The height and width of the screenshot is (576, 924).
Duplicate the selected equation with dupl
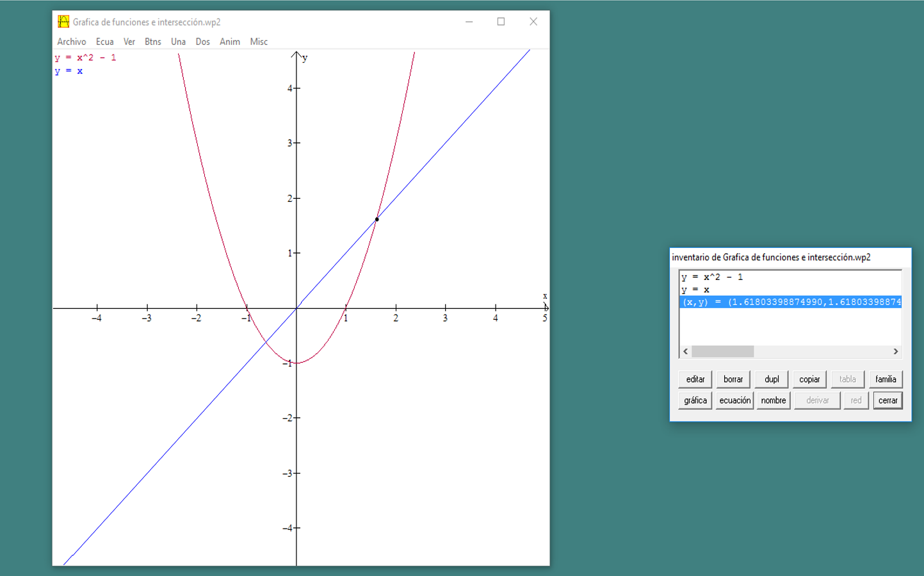pyautogui.click(x=771, y=379)
